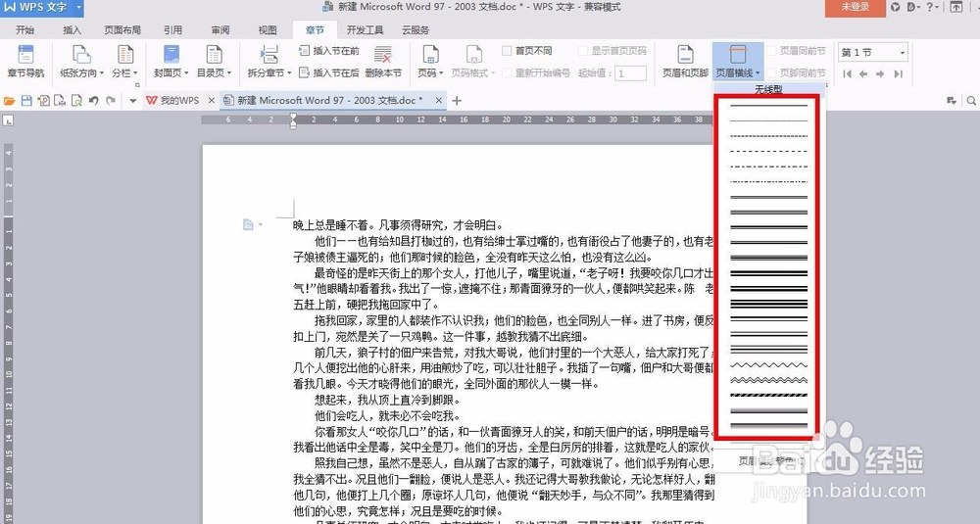Click the print preview icon in quick toolbar

tap(76, 101)
